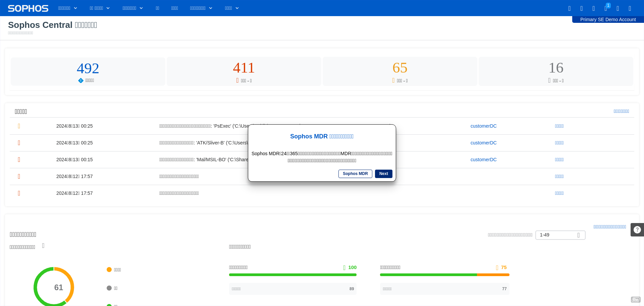Click the link at the alerts panel's top right
Screen dimensions: 644x306
coord(621,111)
